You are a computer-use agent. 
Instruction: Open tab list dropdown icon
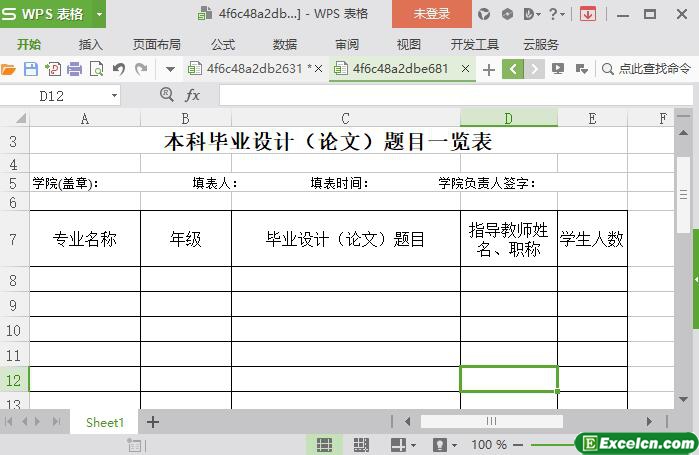[x=581, y=69]
